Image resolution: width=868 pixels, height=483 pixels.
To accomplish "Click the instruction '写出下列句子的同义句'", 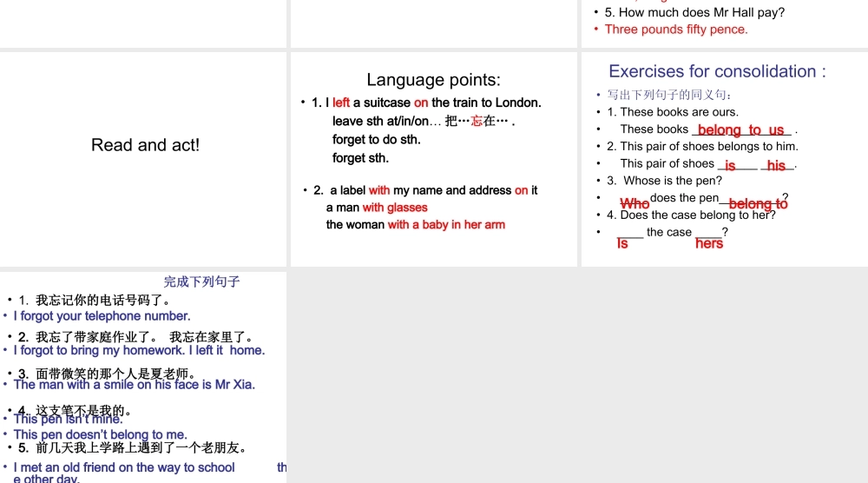I will pyautogui.click(x=668, y=95).
